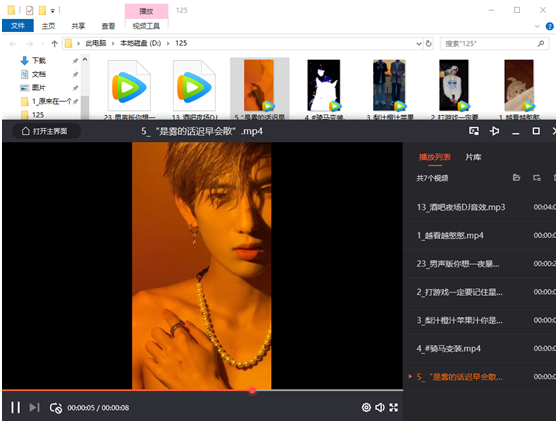Viewport: 558px width, 423px height.
Task: Play the 2_打游戏 playlist item
Action: [x=479, y=292]
